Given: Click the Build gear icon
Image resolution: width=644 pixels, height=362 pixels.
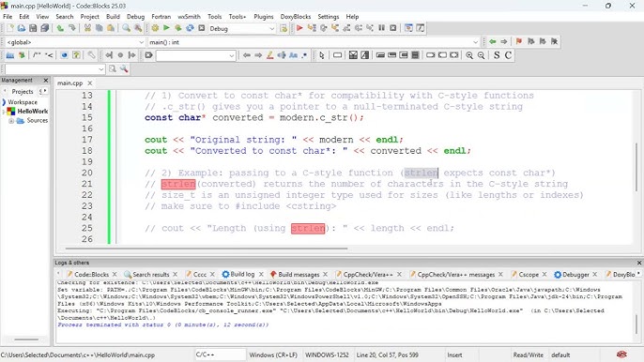Looking at the screenshot, I should (x=155, y=28).
